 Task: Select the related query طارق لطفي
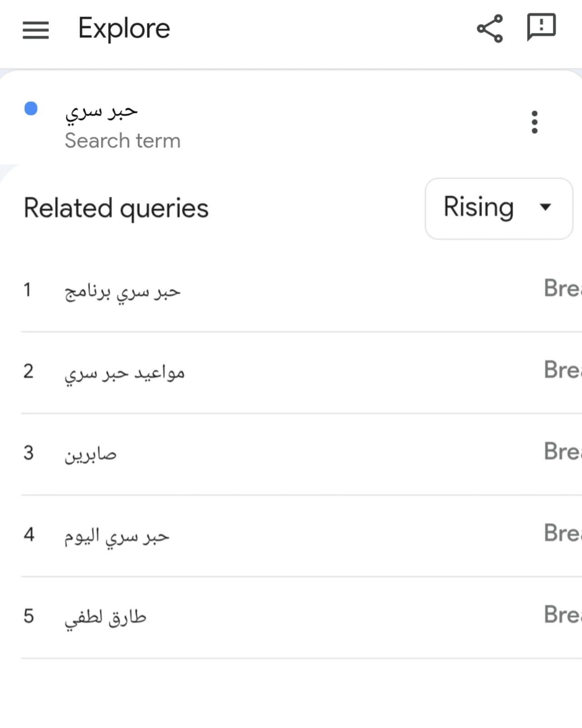coord(105,617)
